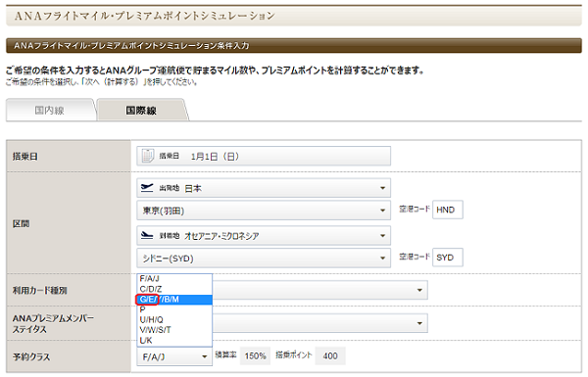Open the ANAプレミアムメンバーステイタス dropdown arrow

pos(419,323)
